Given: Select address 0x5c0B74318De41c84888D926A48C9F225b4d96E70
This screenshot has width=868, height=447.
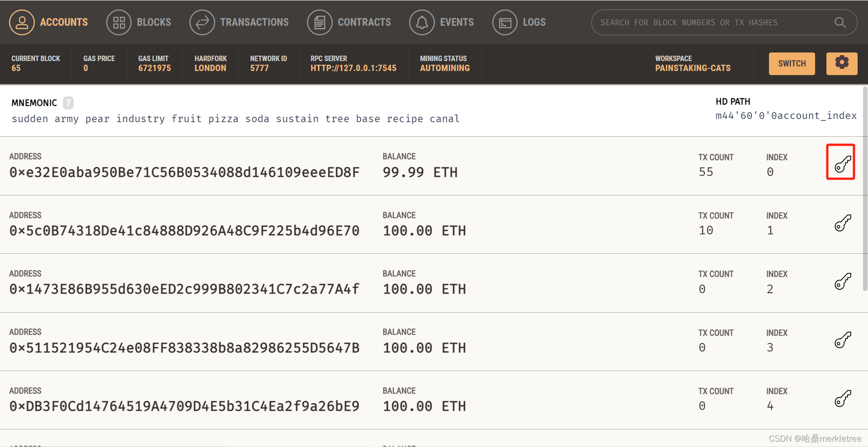Looking at the screenshot, I should tap(184, 231).
